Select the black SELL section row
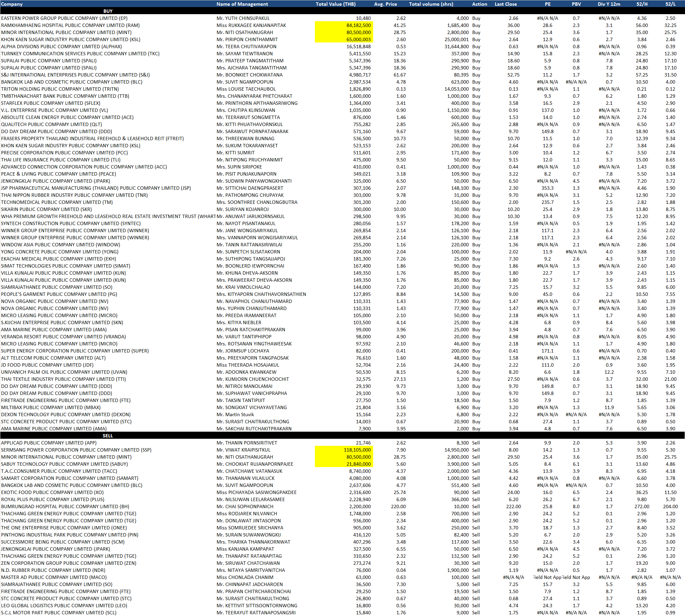This screenshot has width=685, height=616. (108, 436)
